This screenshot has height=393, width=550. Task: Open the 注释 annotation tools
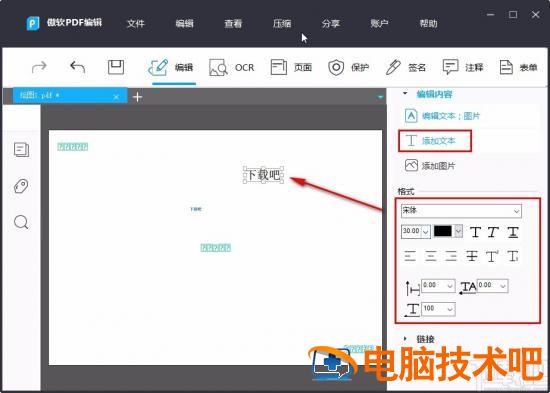463,67
